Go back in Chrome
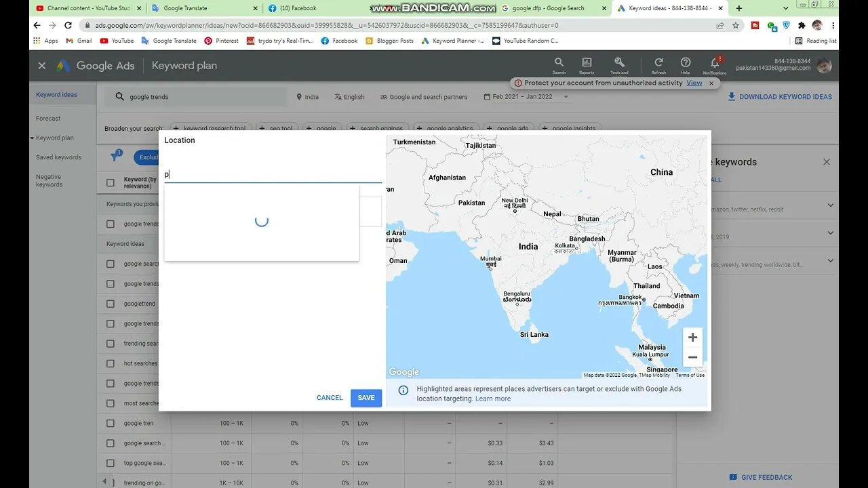The height and width of the screenshot is (488, 868). (x=37, y=25)
